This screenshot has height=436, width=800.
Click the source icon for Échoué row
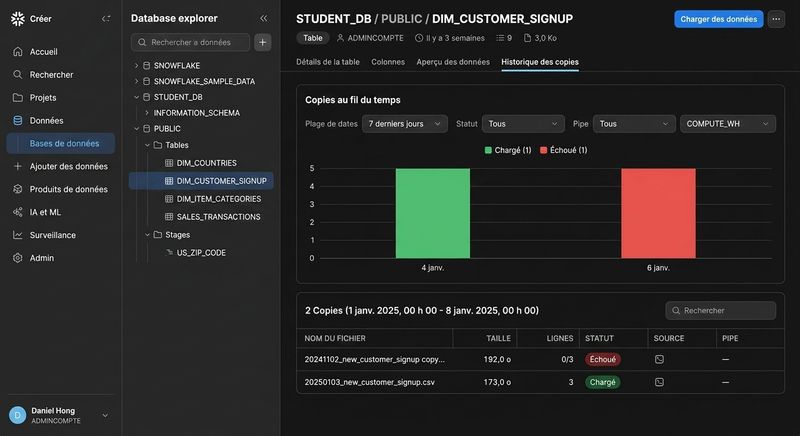click(659, 360)
